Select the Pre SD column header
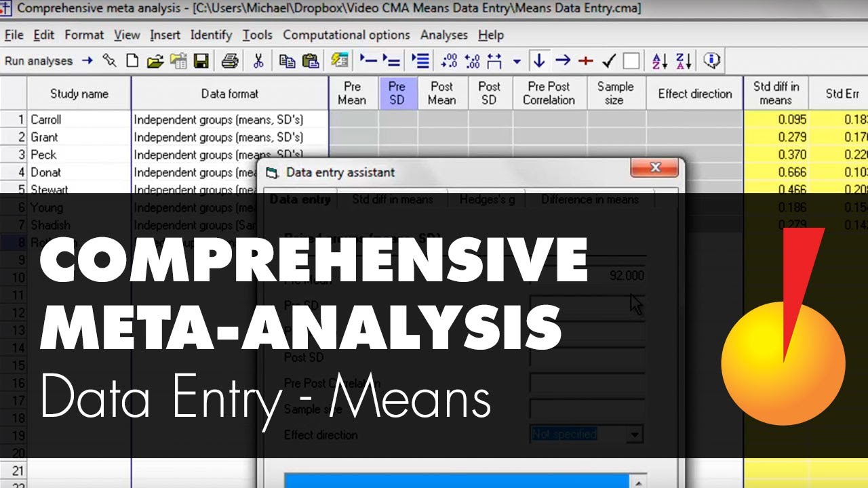Screen dimensions: 868x488 pyautogui.click(x=397, y=94)
